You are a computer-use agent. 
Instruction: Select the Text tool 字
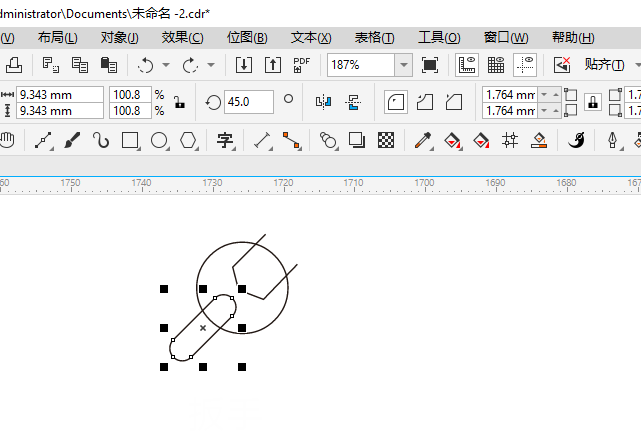(226, 141)
